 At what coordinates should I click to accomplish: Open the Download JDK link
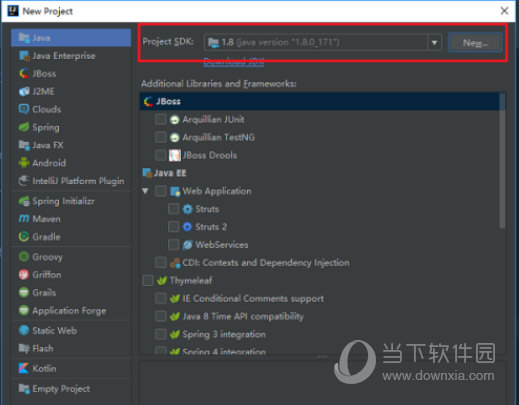tap(234, 62)
